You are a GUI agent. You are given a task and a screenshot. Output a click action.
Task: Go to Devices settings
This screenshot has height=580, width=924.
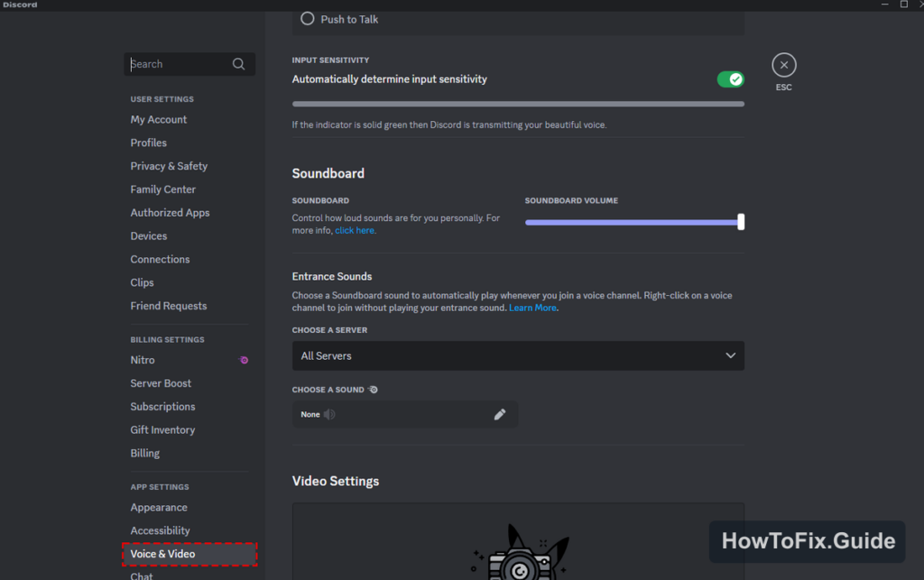(149, 236)
